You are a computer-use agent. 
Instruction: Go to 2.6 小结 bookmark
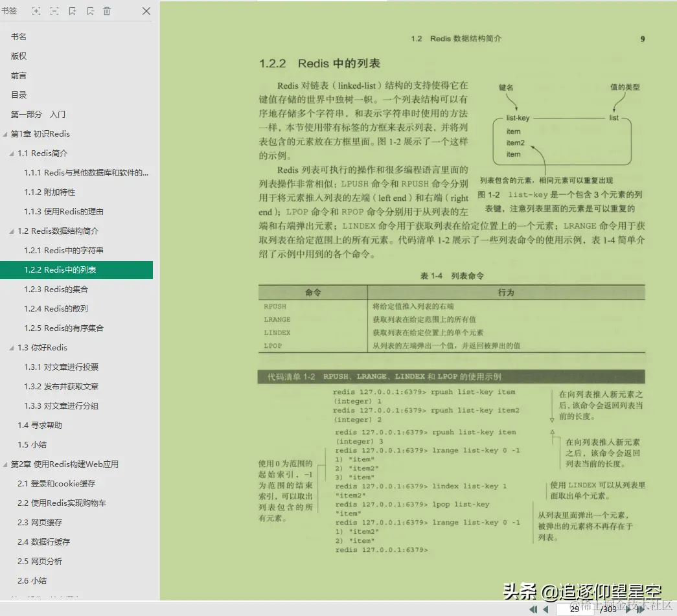click(32, 580)
